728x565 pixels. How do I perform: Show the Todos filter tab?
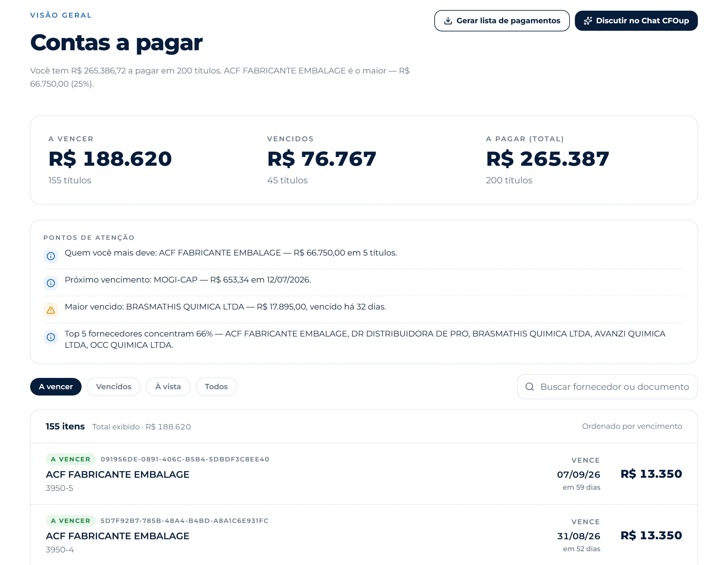pos(216,387)
